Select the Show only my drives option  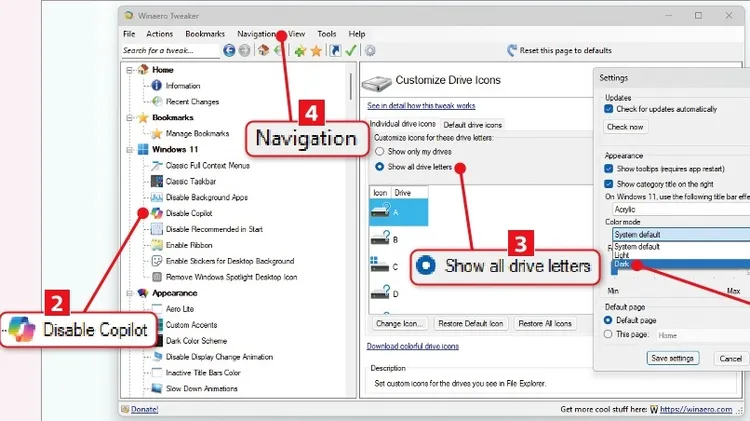point(380,151)
